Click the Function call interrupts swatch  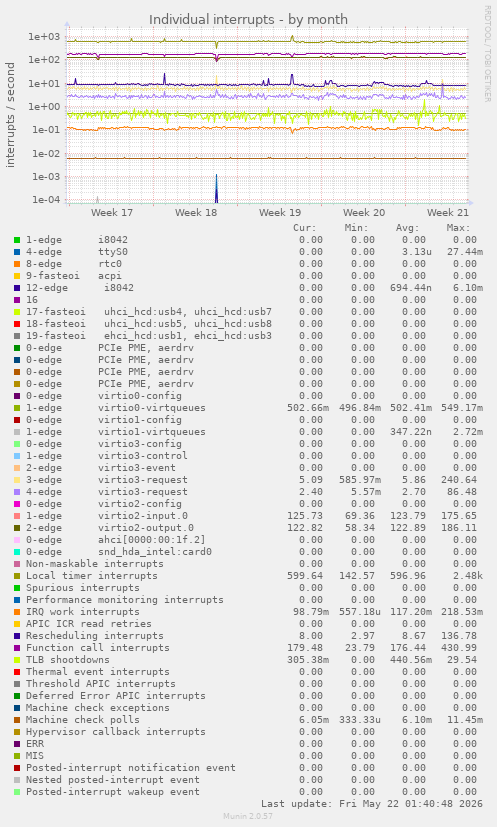(x=17, y=648)
